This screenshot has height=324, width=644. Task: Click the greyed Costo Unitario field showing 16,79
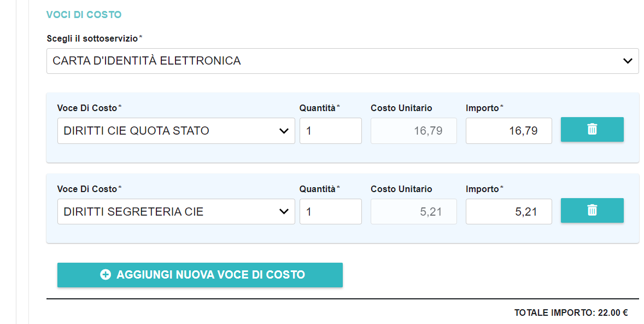[413, 131]
